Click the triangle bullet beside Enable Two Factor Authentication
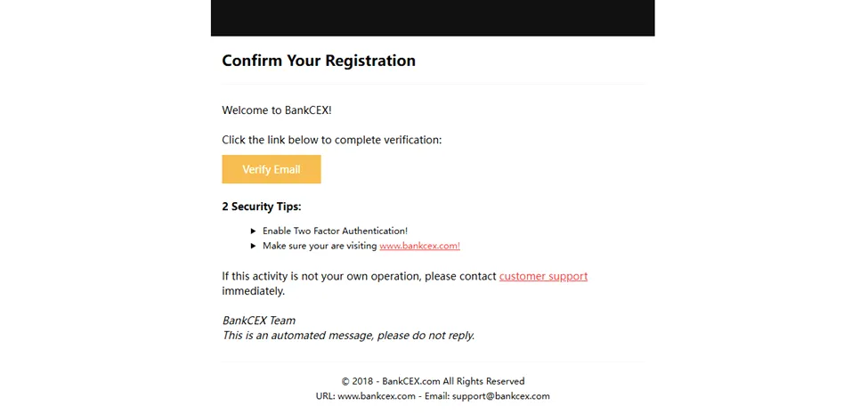 [x=254, y=231]
